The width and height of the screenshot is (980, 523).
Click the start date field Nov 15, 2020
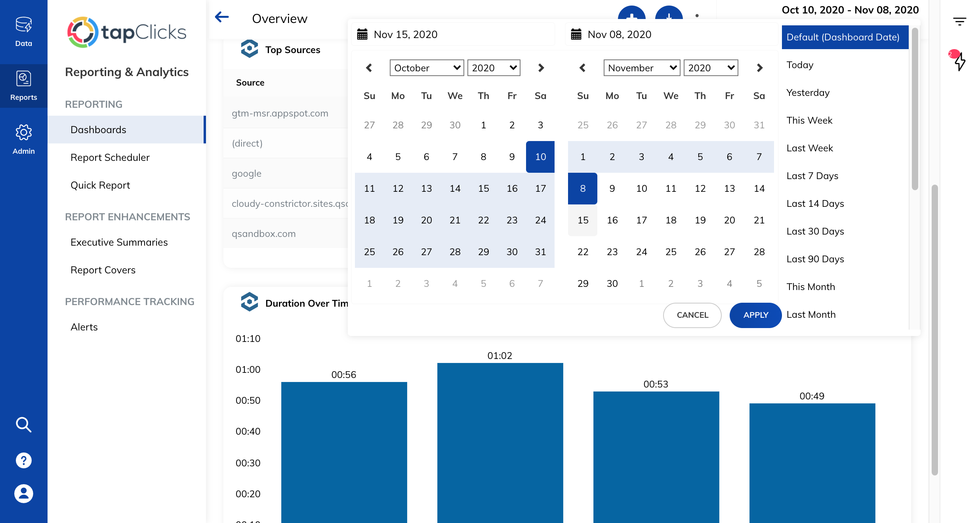(453, 34)
